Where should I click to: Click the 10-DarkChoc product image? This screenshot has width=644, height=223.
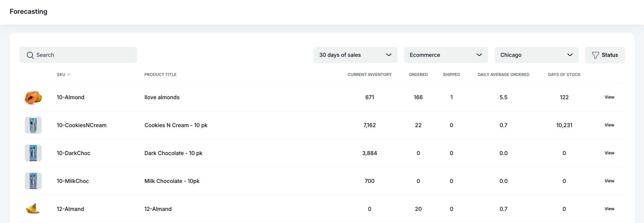[x=33, y=153]
